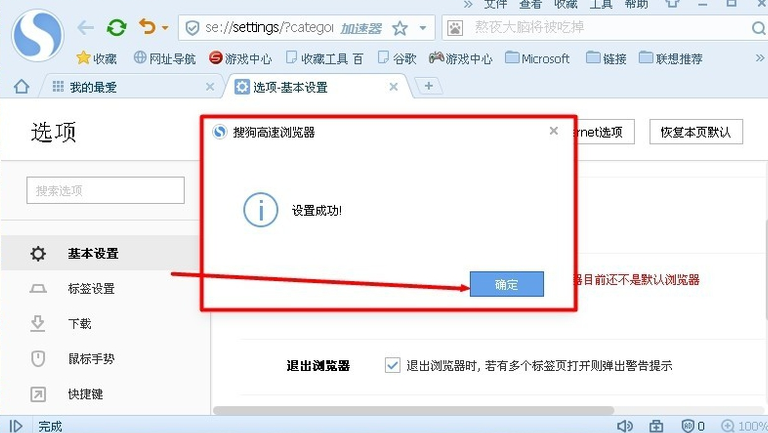
Task: Open the 收藏 favorites star in bookmarks bar
Action: [97, 58]
